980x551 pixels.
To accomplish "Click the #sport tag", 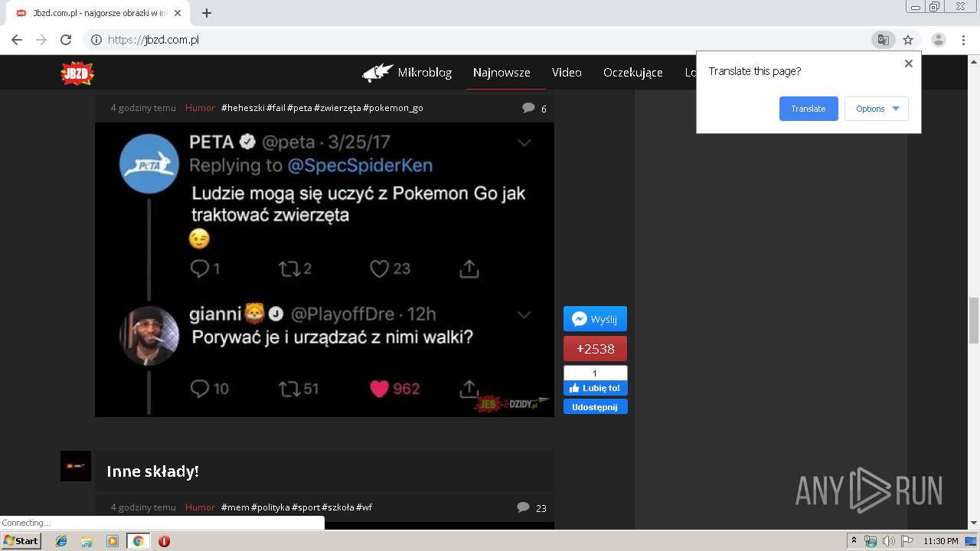I will pyautogui.click(x=305, y=507).
